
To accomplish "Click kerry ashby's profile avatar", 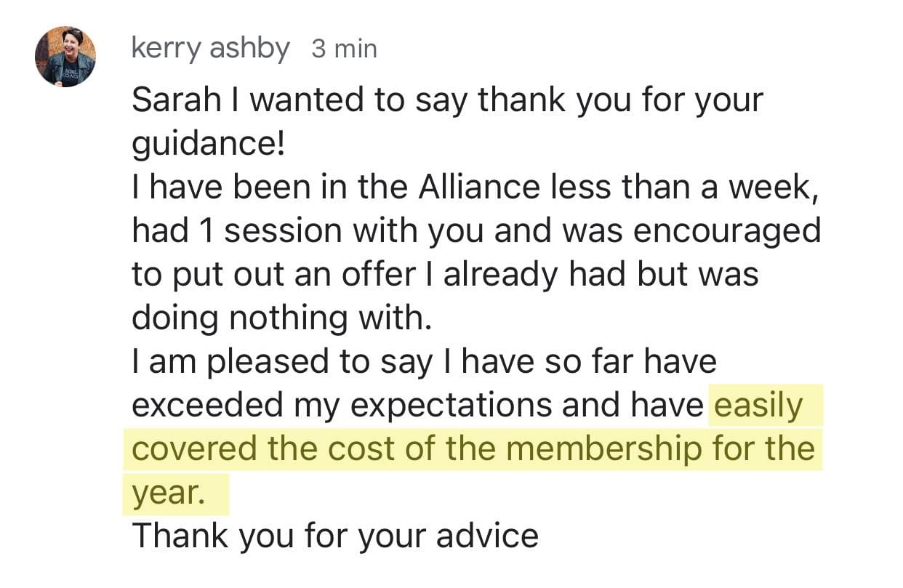I will point(65,57).
